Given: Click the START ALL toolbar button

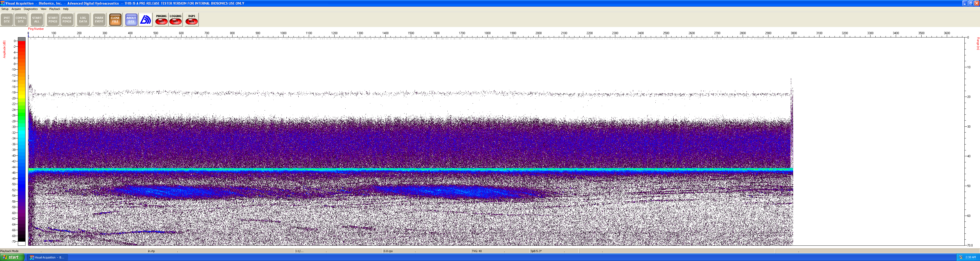Looking at the screenshot, I should tap(37, 20).
